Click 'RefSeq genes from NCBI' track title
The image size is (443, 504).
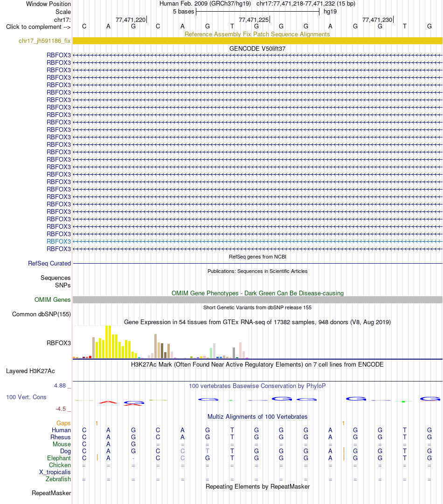[257, 257]
